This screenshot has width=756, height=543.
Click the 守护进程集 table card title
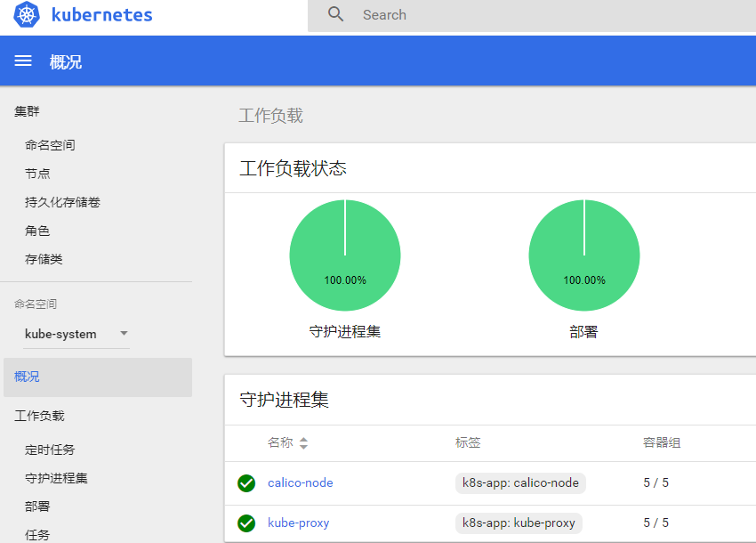pyautogui.click(x=285, y=400)
